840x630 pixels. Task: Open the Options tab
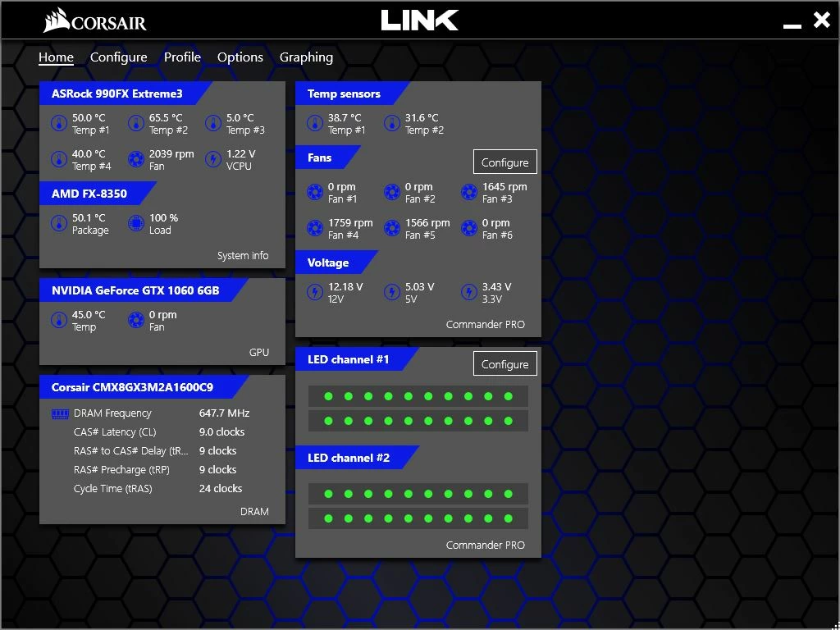(240, 57)
